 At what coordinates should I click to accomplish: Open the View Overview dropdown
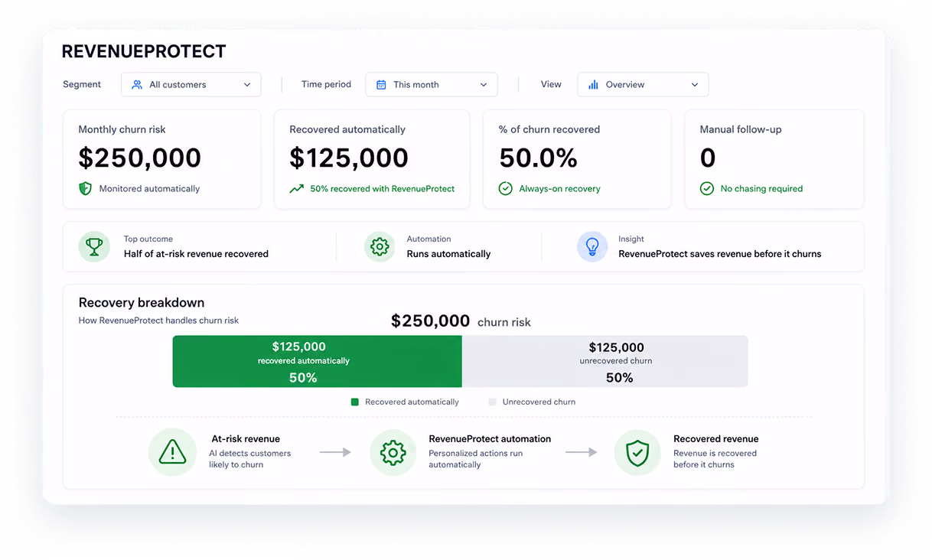point(643,85)
